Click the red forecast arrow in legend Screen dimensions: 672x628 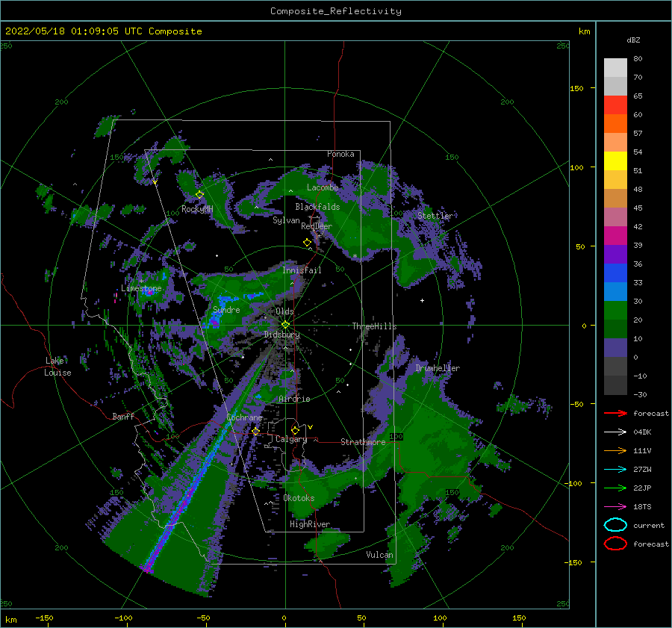tap(615, 413)
